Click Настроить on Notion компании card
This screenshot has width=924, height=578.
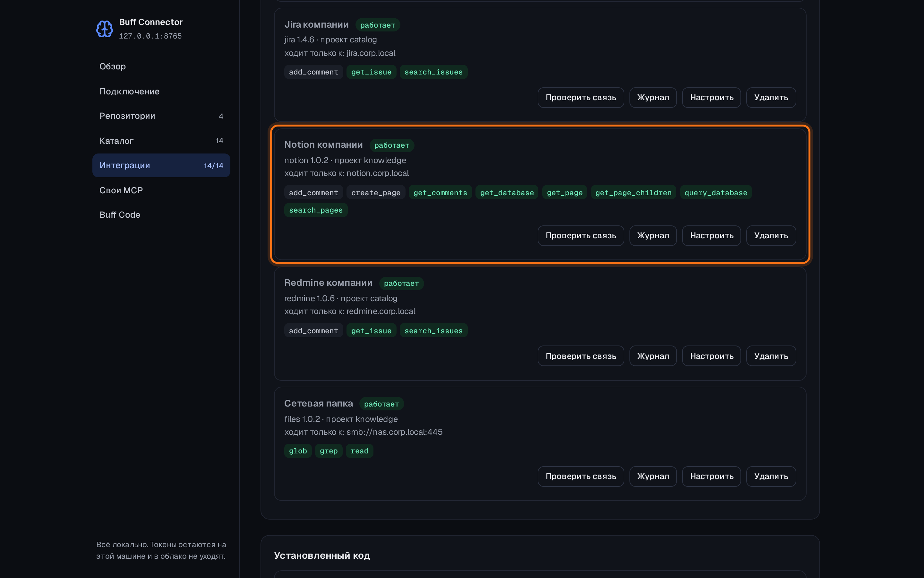point(711,235)
